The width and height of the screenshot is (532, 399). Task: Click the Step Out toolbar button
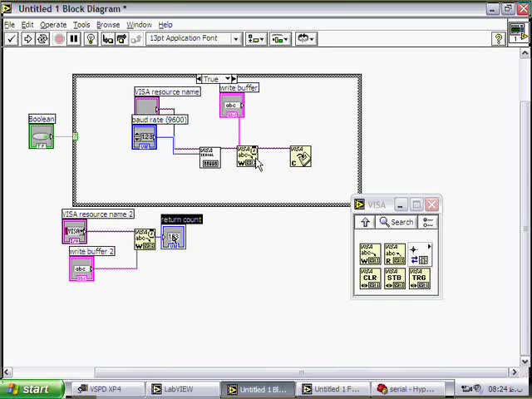[136, 39]
